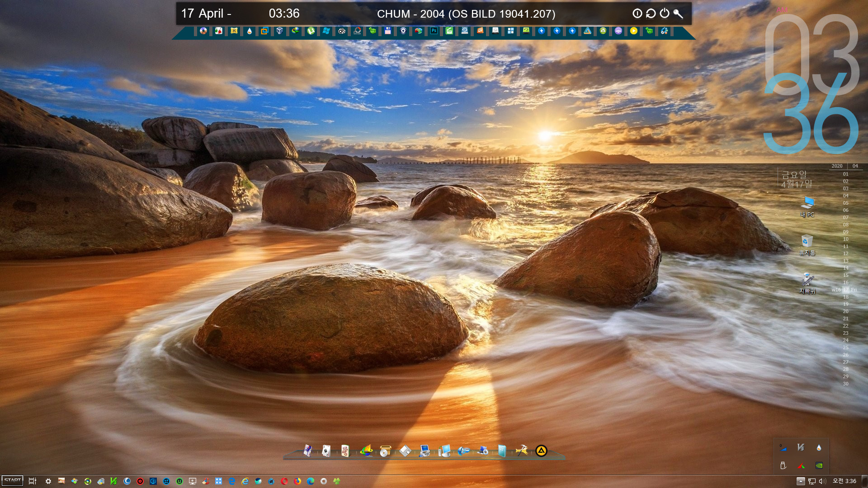Click the wrench settings icon in top bar

pos(678,14)
